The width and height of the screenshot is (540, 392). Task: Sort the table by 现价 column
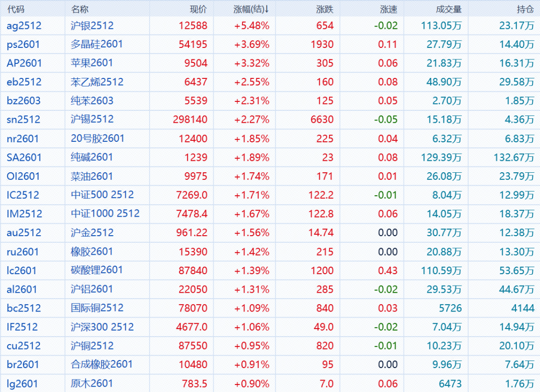click(x=198, y=9)
